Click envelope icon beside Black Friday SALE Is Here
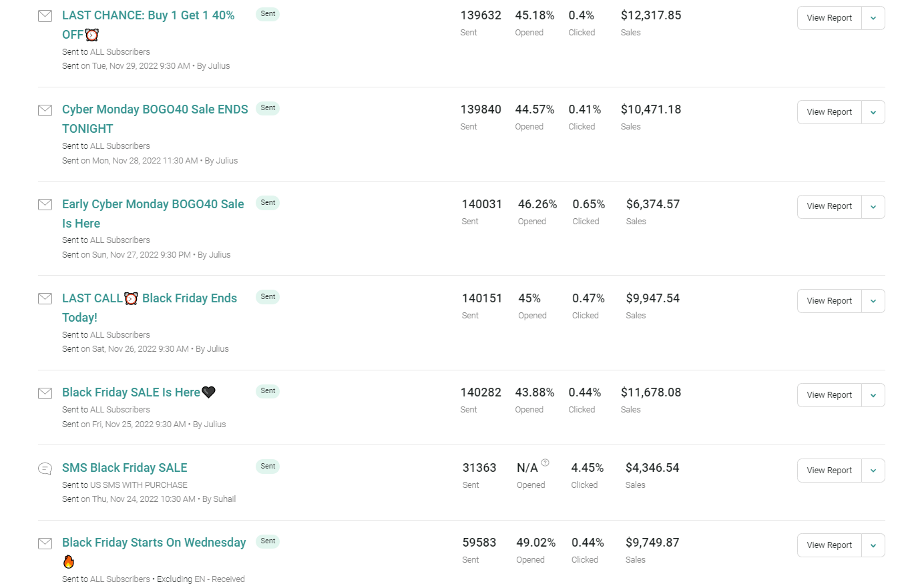Screen dimensions: 908x588 pos(45,393)
